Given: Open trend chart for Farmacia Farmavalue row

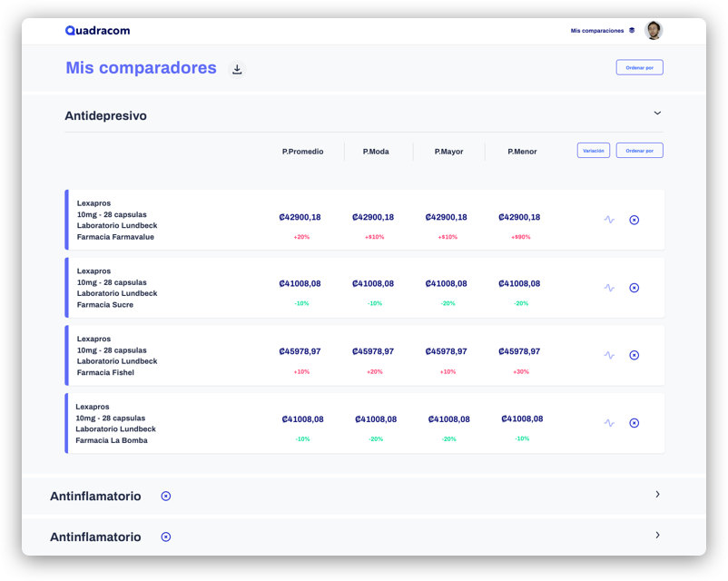Looking at the screenshot, I should point(609,220).
